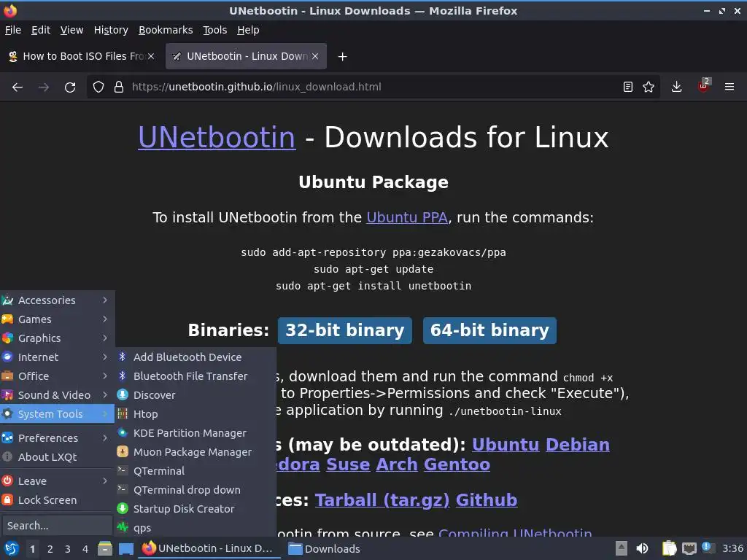Open the Help menu
The image size is (747, 560).
(x=248, y=30)
